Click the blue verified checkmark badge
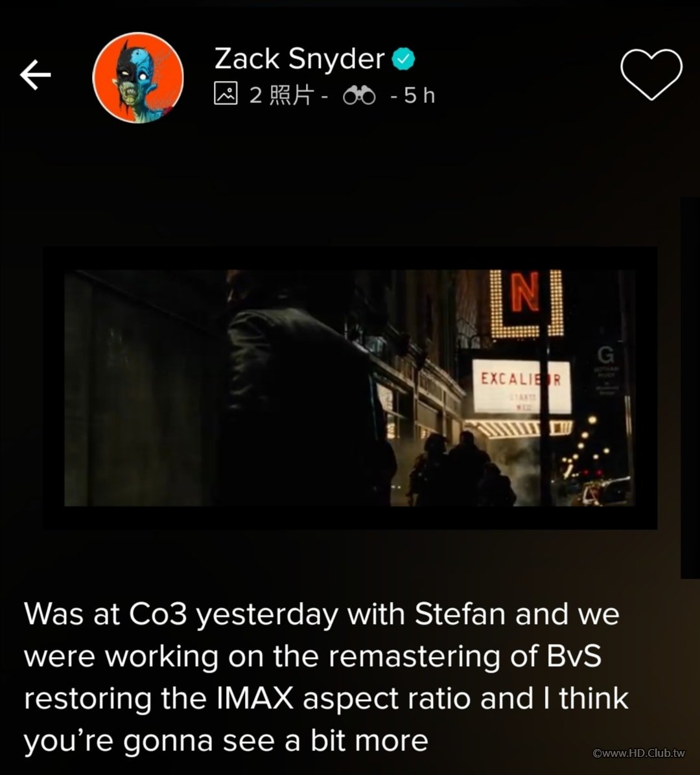This screenshot has height=775, width=700. (x=403, y=60)
